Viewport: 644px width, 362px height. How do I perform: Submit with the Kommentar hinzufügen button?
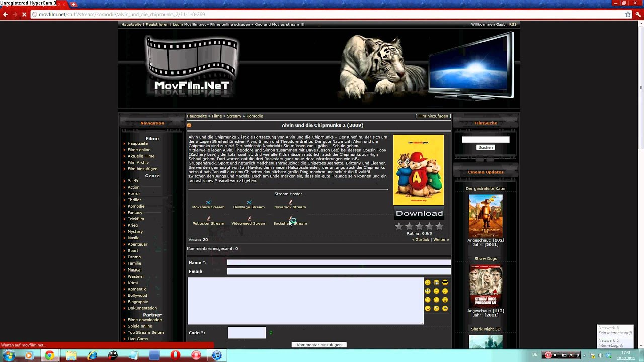(x=319, y=345)
